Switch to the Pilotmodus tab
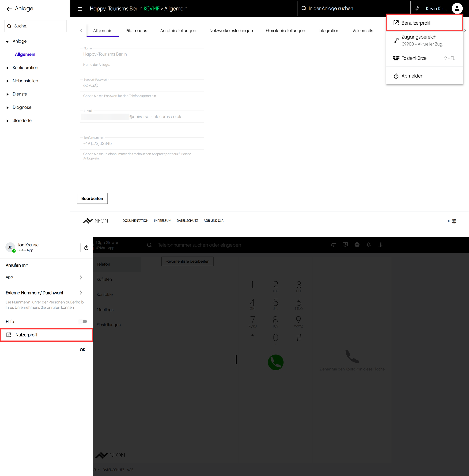The height and width of the screenshot is (476, 469). pos(136,30)
